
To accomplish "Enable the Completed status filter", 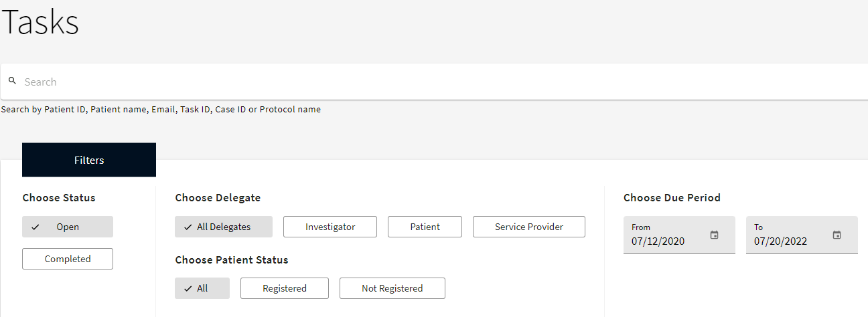I will (x=68, y=259).
